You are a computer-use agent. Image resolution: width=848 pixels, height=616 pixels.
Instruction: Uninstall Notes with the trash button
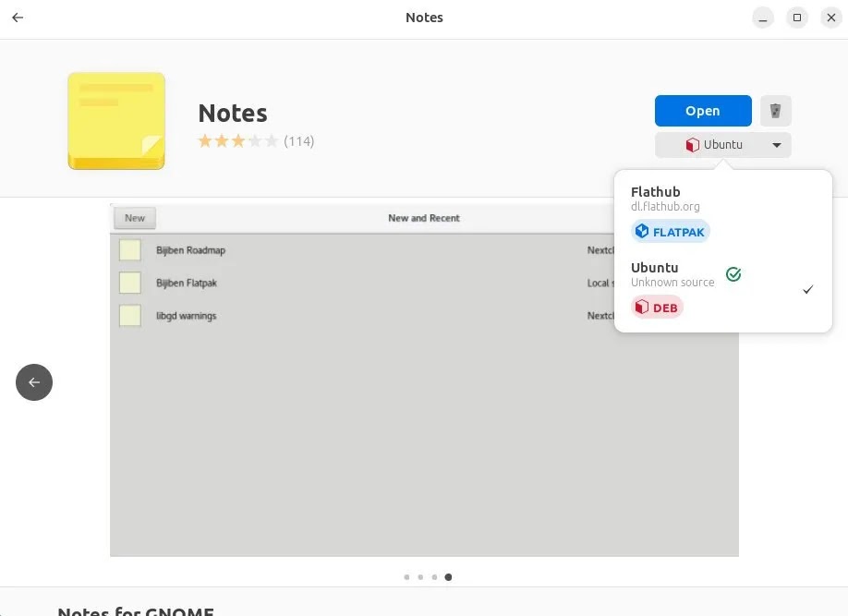pyautogui.click(x=775, y=111)
